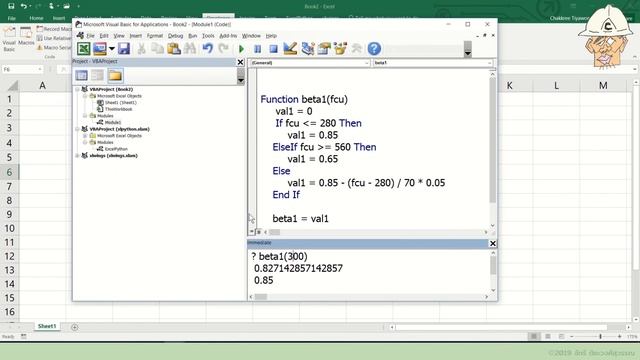Click Immediate result 0.827142857142857
This screenshot has width=640, height=360.
(298, 268)
